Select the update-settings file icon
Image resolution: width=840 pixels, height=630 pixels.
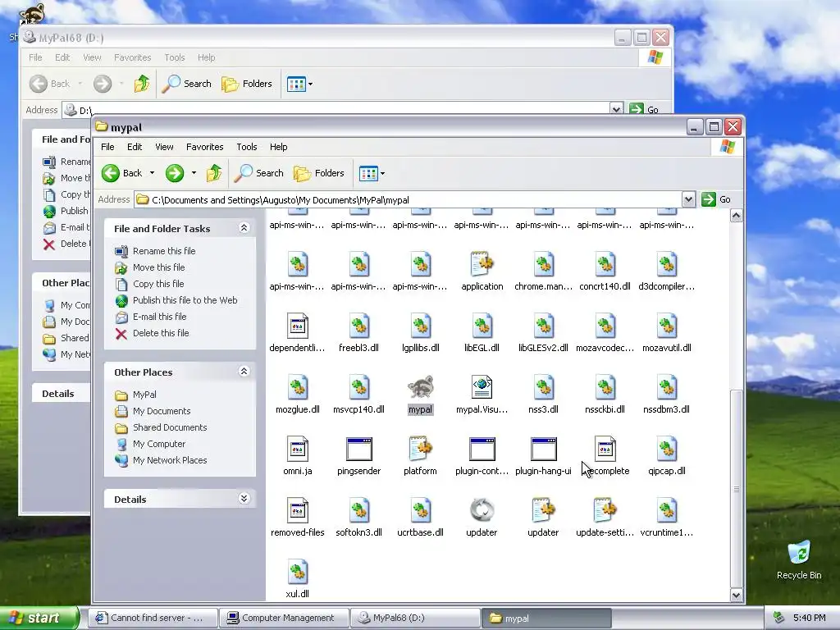pos(605,510)
